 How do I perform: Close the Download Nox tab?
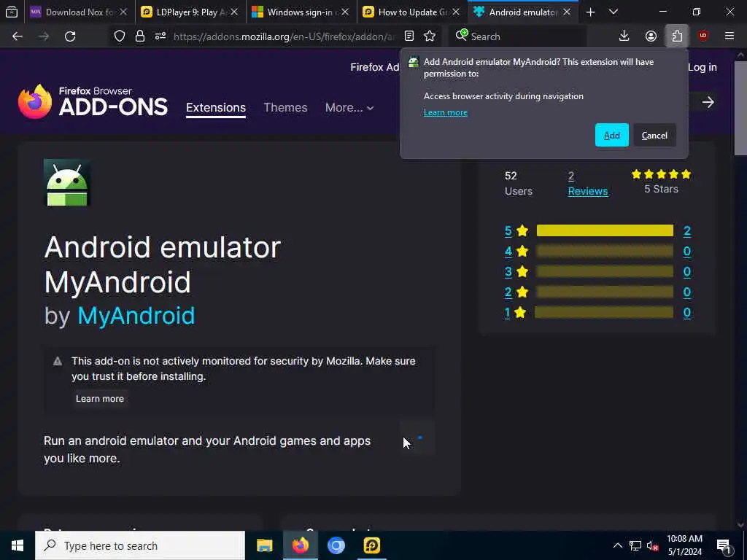click(x=123, y=12)
